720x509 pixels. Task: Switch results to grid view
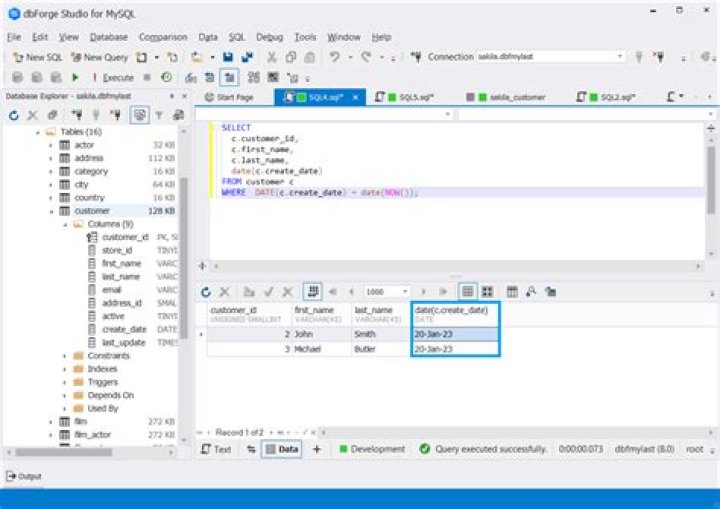(466, 291)
